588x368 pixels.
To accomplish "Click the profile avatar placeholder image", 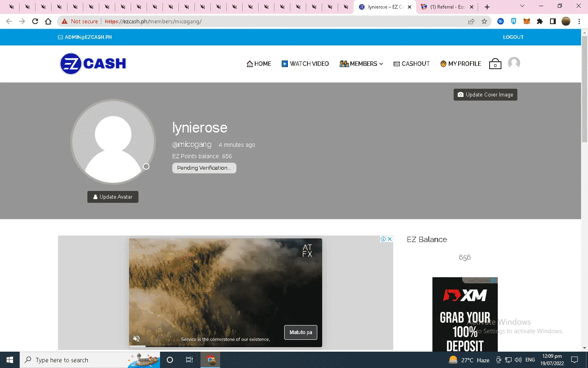I will (113, 142).
